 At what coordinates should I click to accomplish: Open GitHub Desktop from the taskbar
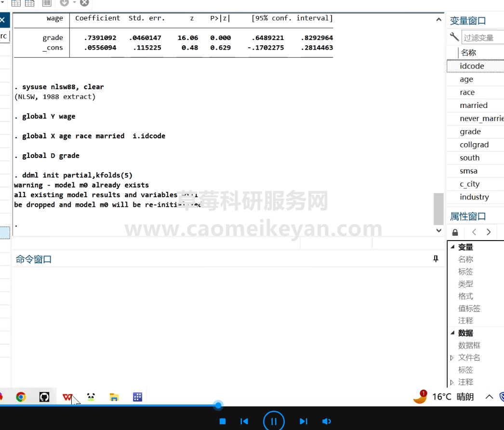(44, 397)
